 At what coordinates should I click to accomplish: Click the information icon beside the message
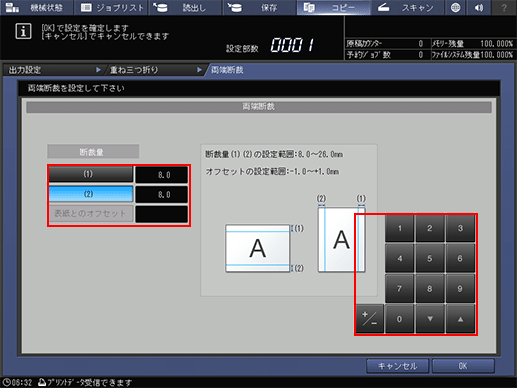coord(23,32)
